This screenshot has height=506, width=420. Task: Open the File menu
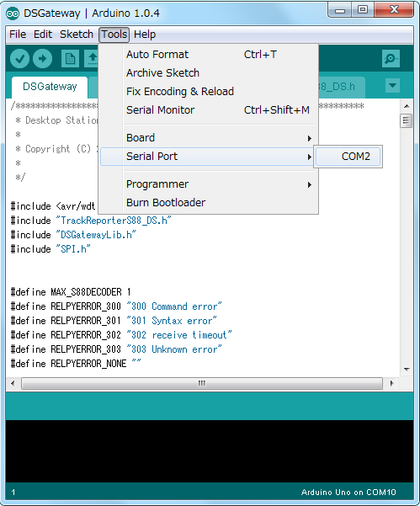click(18, 35)
